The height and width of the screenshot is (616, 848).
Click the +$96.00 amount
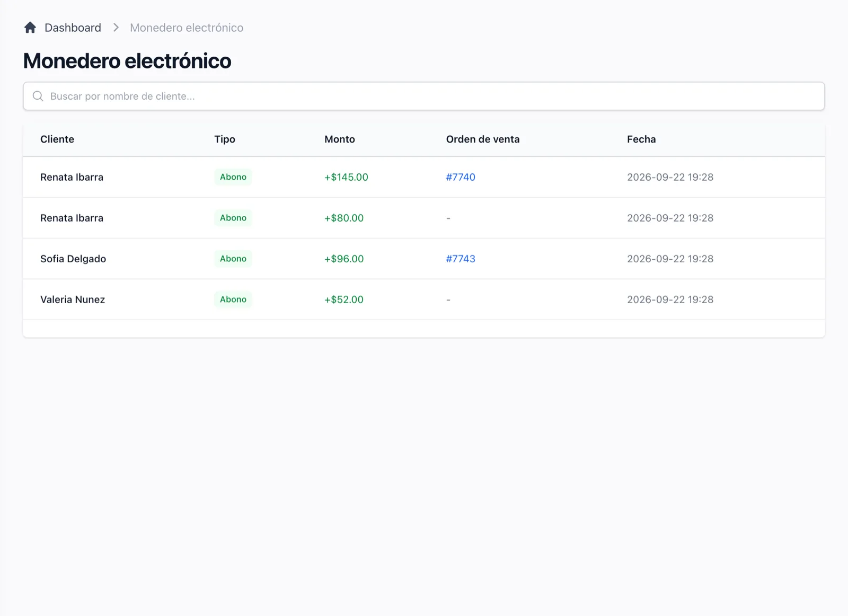click(344, 259)
